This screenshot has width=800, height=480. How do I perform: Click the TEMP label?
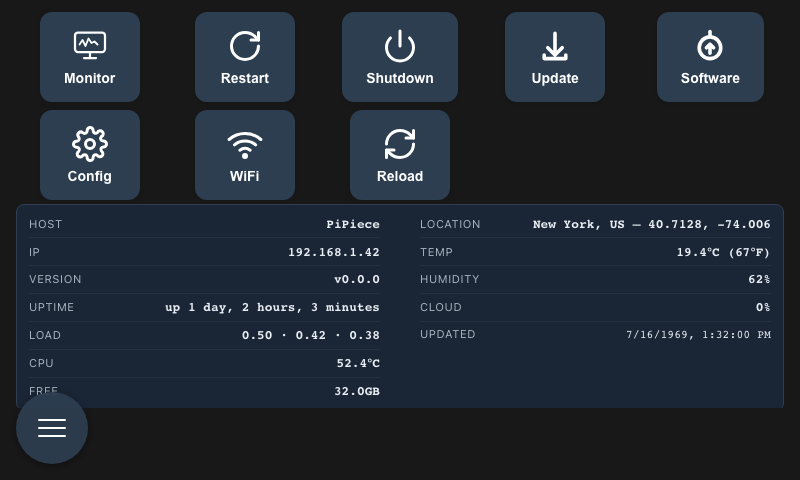coord(436,252)
